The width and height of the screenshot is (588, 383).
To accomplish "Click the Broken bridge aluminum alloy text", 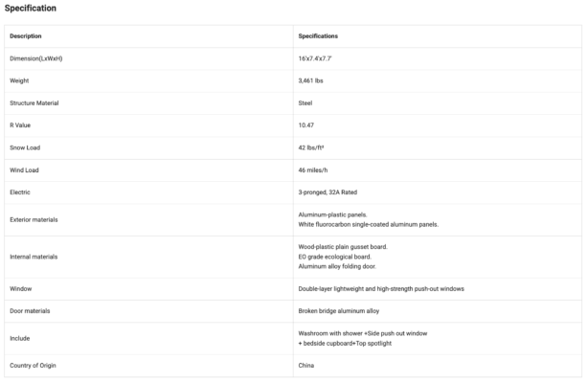I will tap(339, 311).
